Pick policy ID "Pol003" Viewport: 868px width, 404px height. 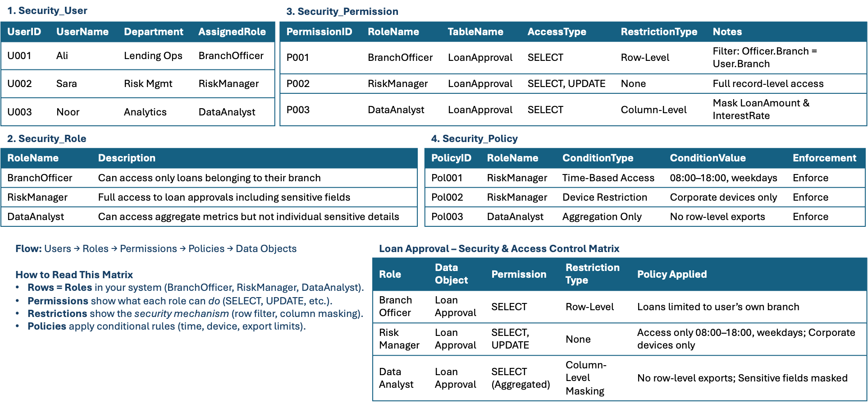pos(447,216)
